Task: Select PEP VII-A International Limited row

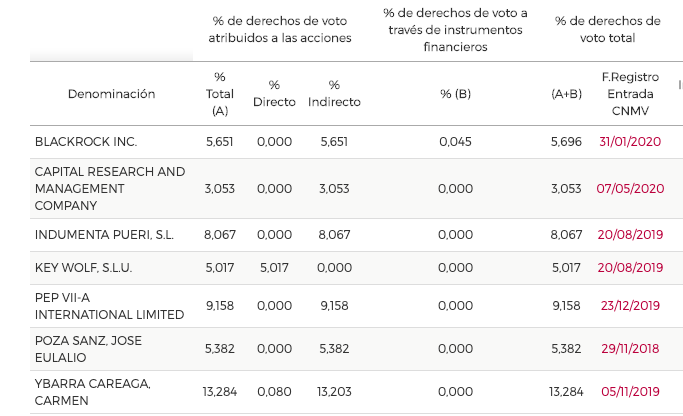Action: (x=109, y=306)
